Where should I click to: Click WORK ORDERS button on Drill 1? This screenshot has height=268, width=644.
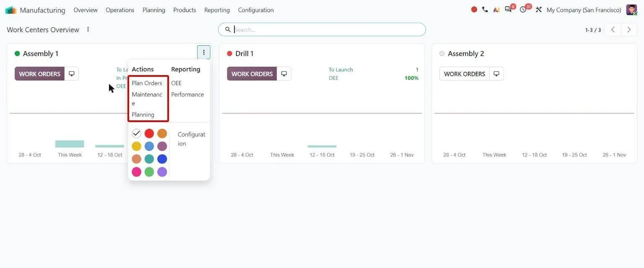pyautogui.click(x=252, y=74)
